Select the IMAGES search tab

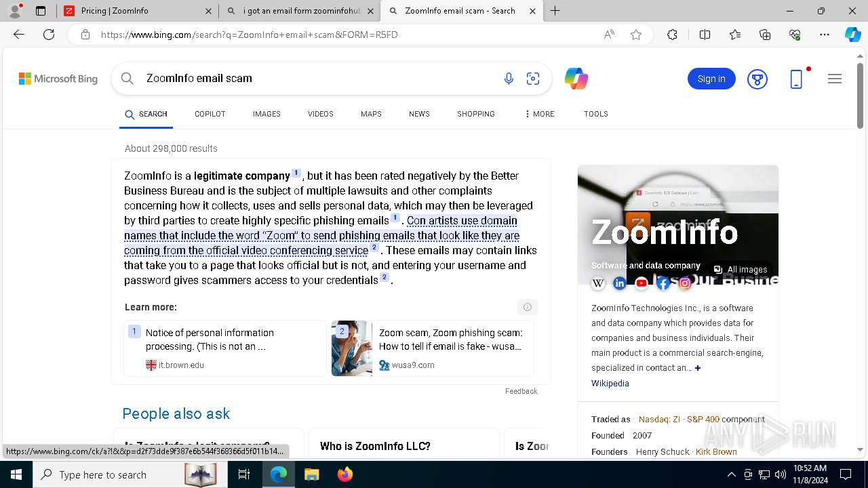click(x=267, y=114)
